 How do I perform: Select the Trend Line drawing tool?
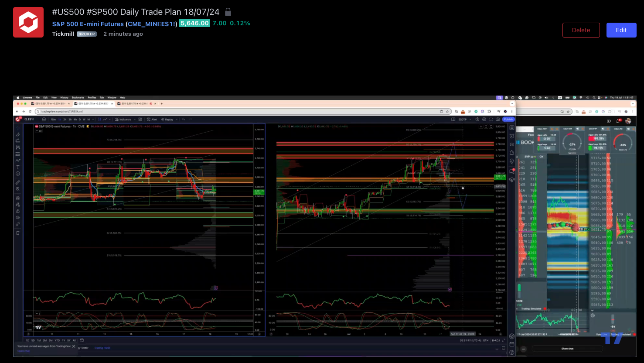click(18, 134)
